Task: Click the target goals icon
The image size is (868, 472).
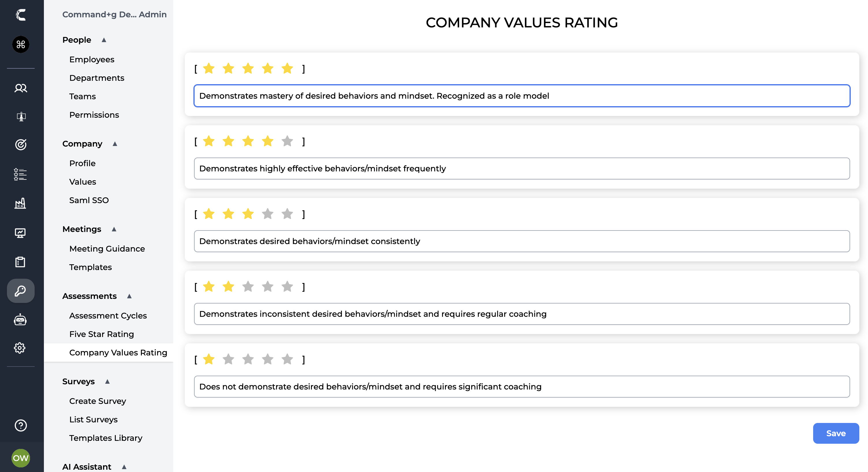Action: tap(21, 145)
